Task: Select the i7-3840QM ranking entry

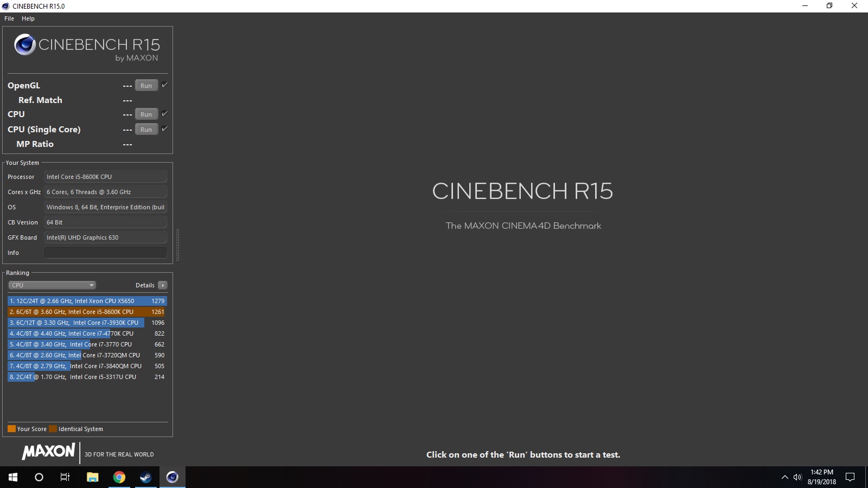Action: coord(87,366)
